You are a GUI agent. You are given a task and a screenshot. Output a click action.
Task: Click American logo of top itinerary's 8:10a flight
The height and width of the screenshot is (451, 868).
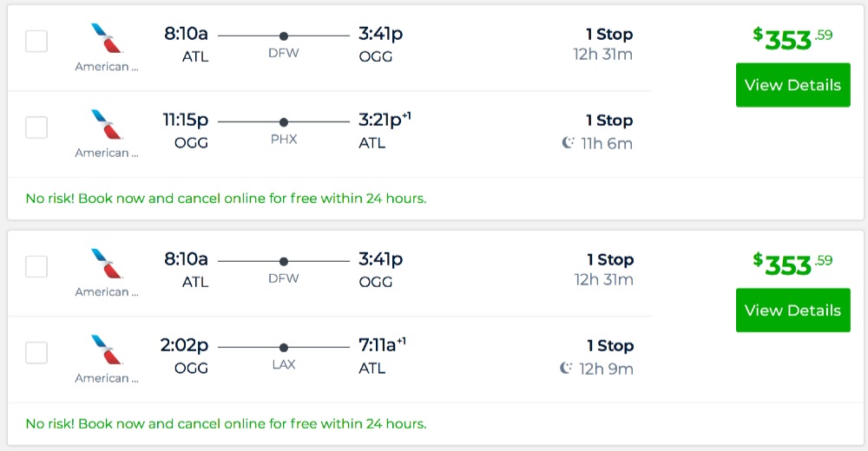[107, 38]
